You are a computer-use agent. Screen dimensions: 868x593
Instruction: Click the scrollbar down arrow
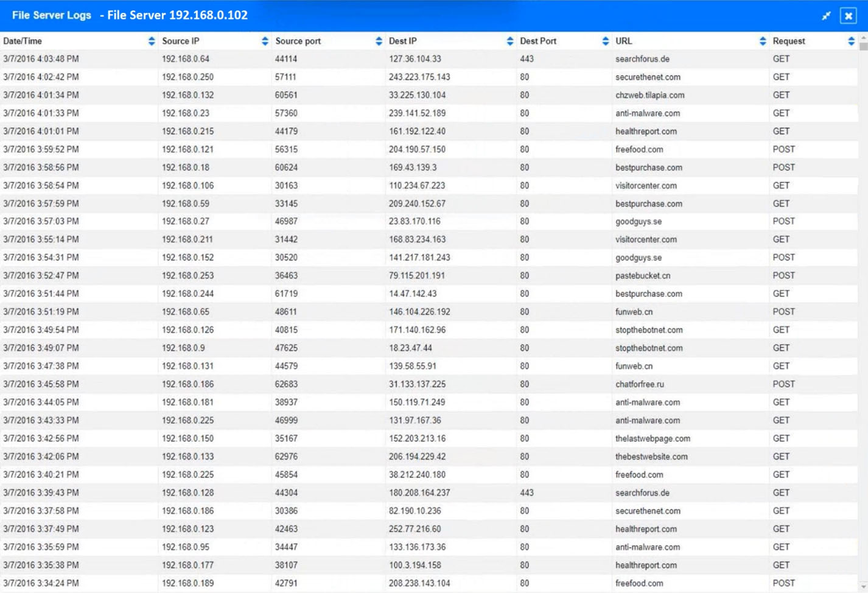tap(863, 588)
